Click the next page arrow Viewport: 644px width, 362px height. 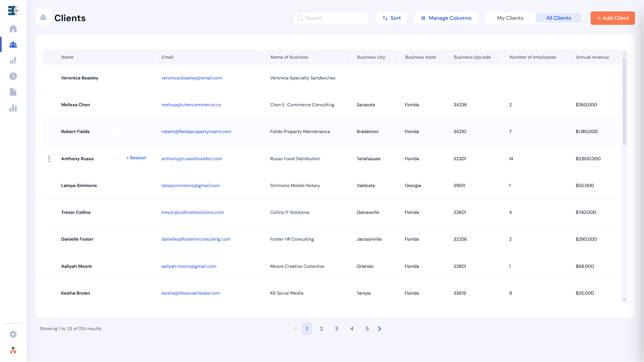380,329
